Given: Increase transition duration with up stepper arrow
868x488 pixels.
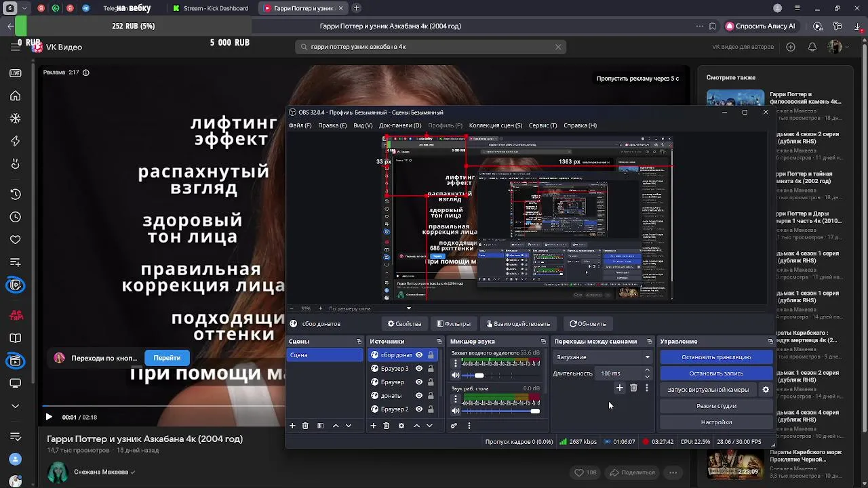Looking at the screenshot, I should (x=647, y=370).
